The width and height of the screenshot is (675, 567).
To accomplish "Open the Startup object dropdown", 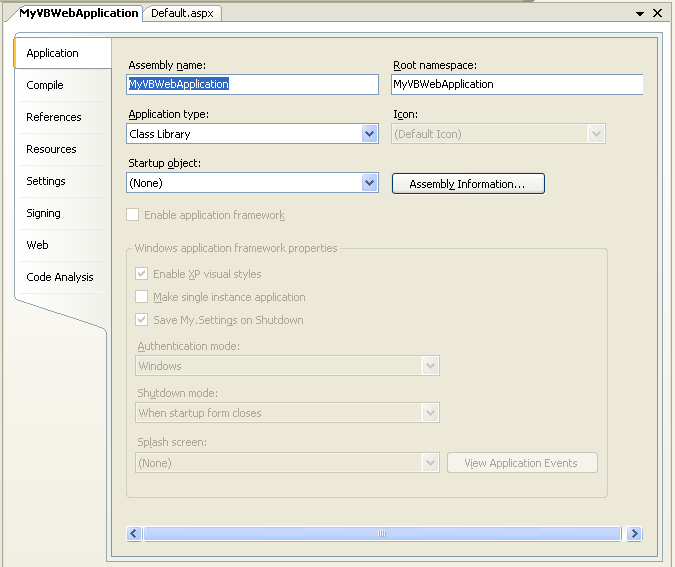I will (x=369, y=183).
